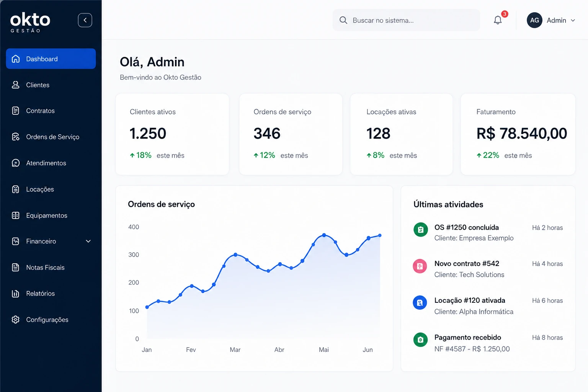
Task: Click the Locações ativas value 128
Action: click(x=378, y=133)
